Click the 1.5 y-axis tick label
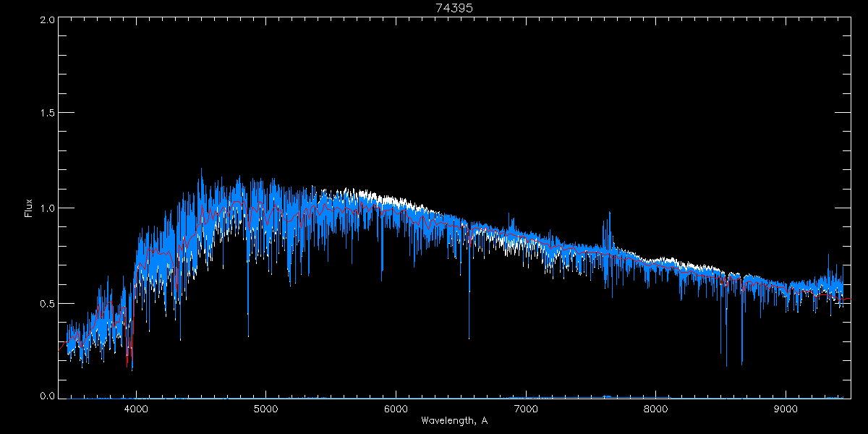Image resolution: width=868 pixels, height=434 pixels. [x=46, y=114]
